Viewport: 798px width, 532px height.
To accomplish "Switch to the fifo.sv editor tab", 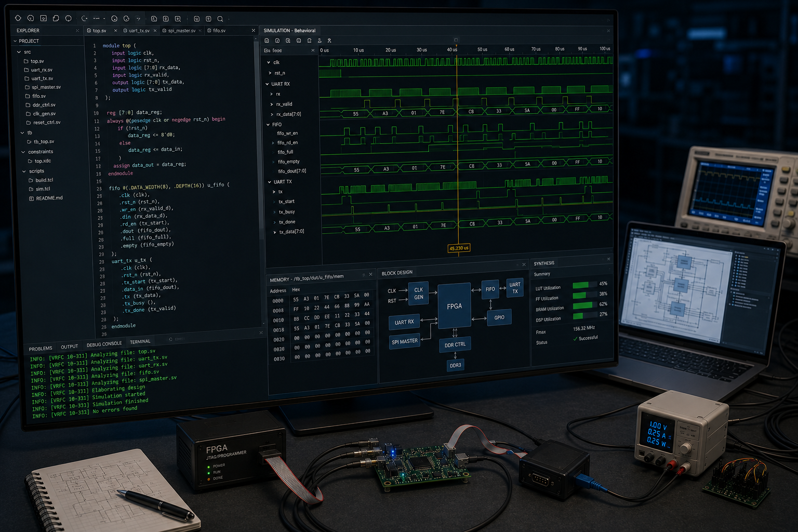I will point(216,31).
